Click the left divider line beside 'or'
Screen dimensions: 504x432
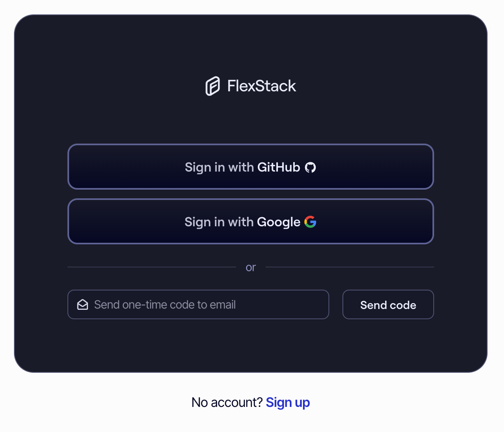pos(152,267)
